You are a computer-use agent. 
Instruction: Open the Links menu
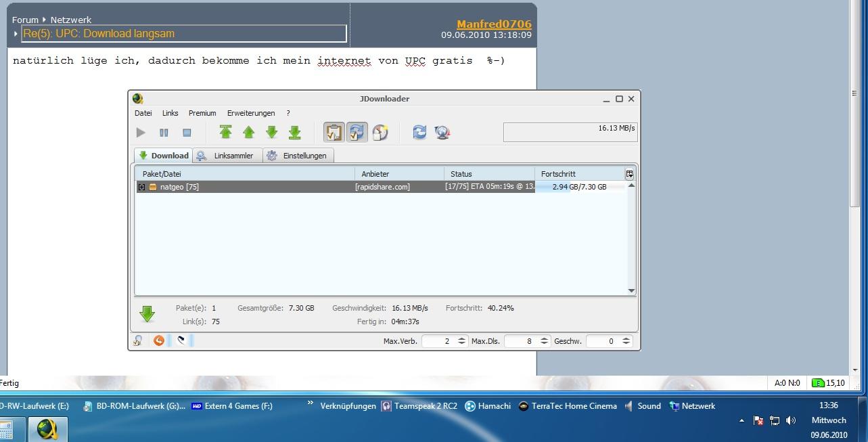(170, 113)
